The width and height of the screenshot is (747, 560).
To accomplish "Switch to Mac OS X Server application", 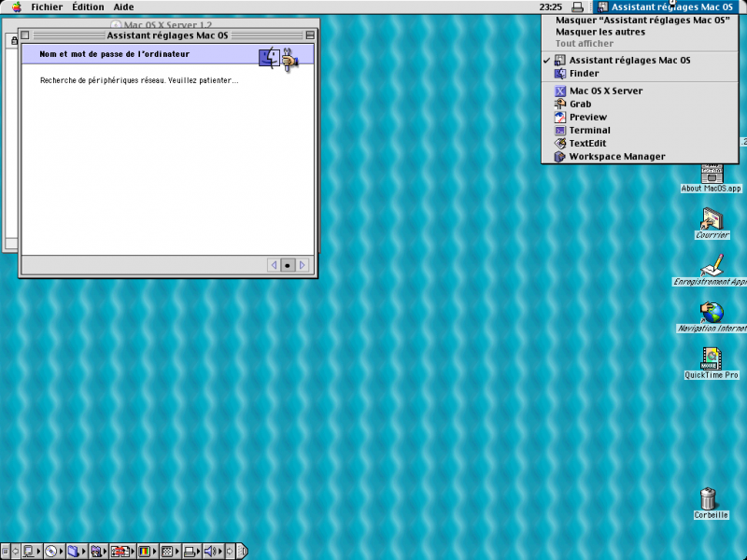I will (640, 91).
